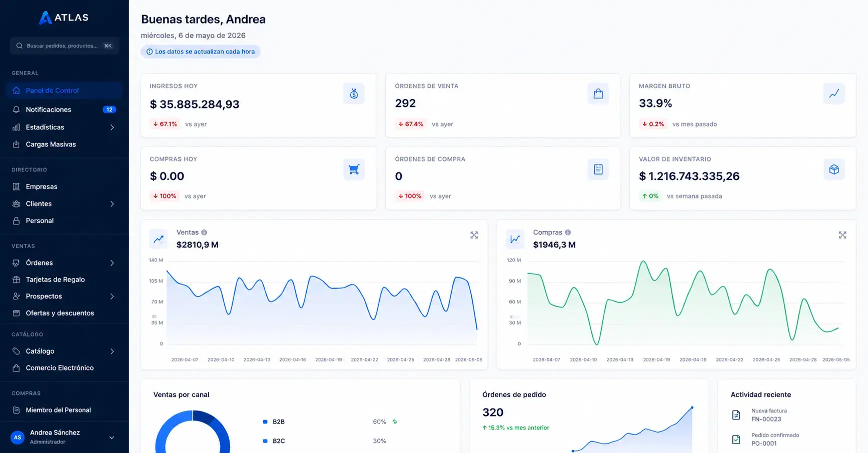This screenshot has width=868, height=453.
Task: Click the Compras total $1946,3 M
Action: coord(554,245)
